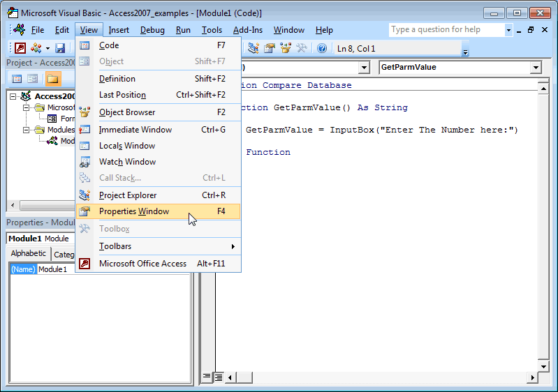Choose Immediate Window in View menu
Image resolution: width=558 pixels, height=392 pixels.
tap(159, 130)
